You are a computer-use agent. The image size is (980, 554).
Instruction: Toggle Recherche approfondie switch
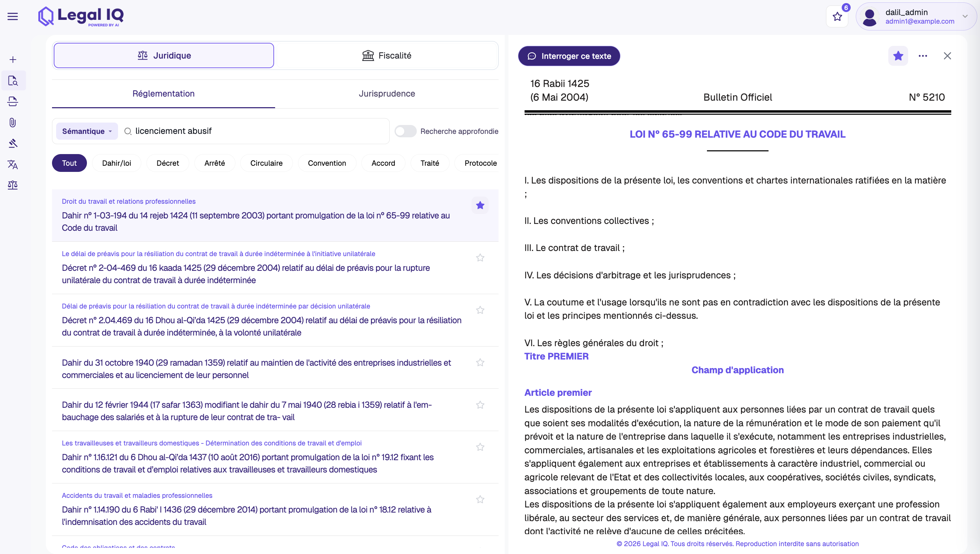pyautogui.click(x=405, y=131)
